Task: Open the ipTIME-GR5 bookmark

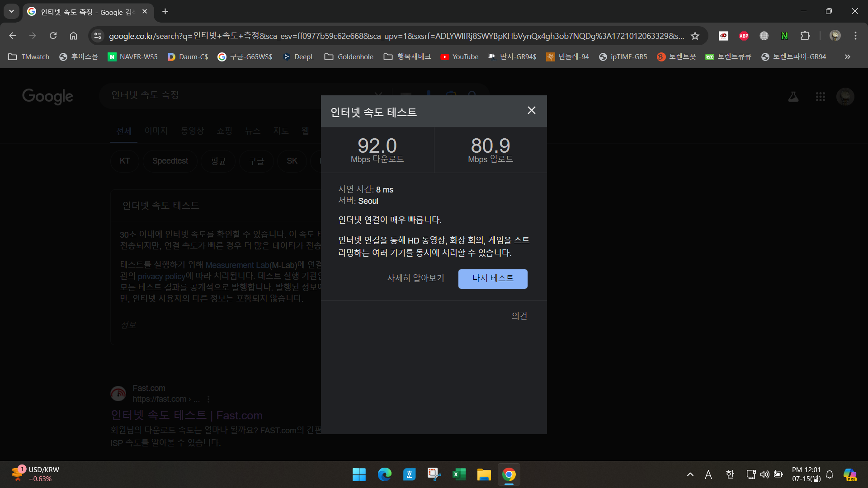Action: [x=623, y=56]
